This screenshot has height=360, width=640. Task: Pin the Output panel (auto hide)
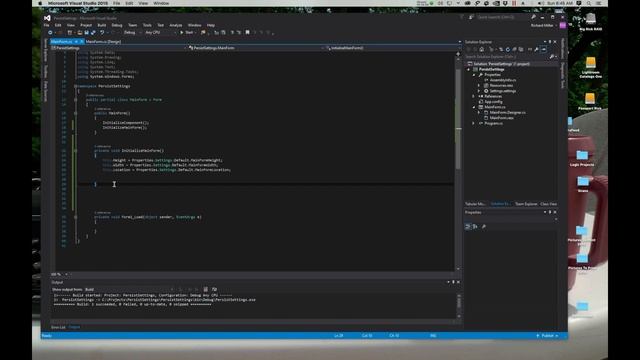pyautogui.click(x=453, y=282)
